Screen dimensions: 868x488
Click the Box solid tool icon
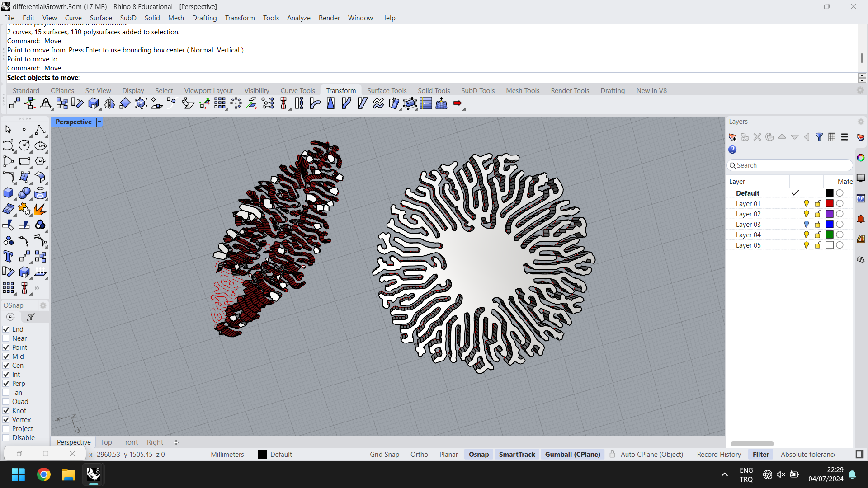(8, 193)
